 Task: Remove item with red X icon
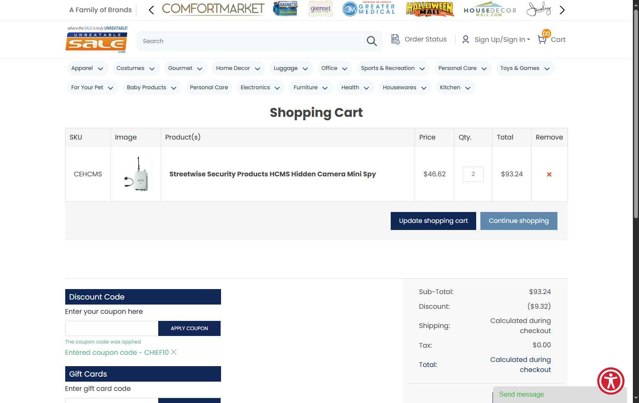(x=549, y=174)
